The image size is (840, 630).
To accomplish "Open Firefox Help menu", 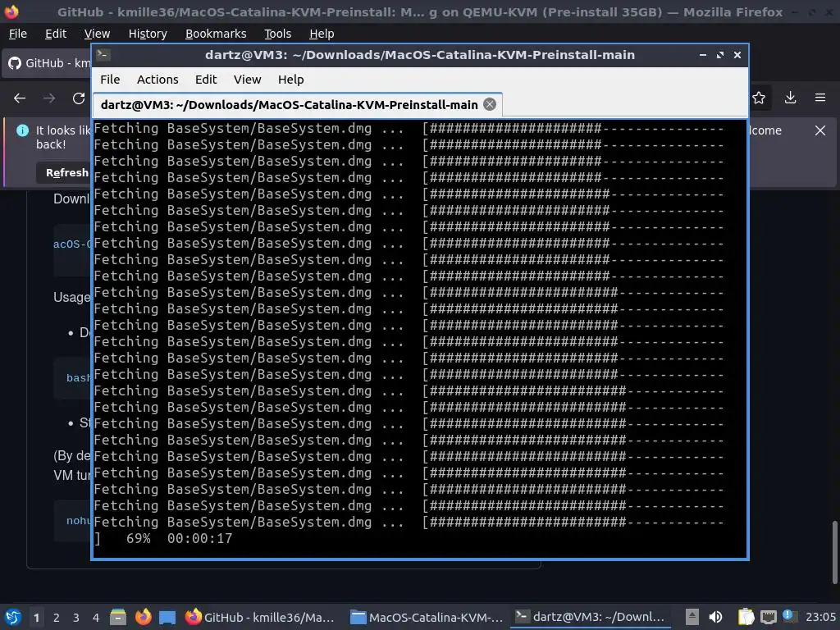I will 322,34.
